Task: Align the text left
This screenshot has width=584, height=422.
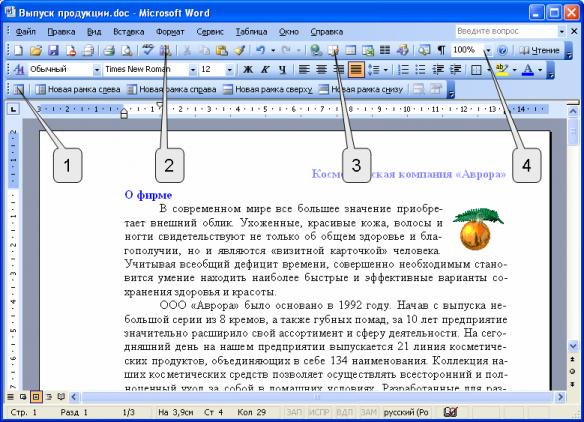Action: coord(304,69)
